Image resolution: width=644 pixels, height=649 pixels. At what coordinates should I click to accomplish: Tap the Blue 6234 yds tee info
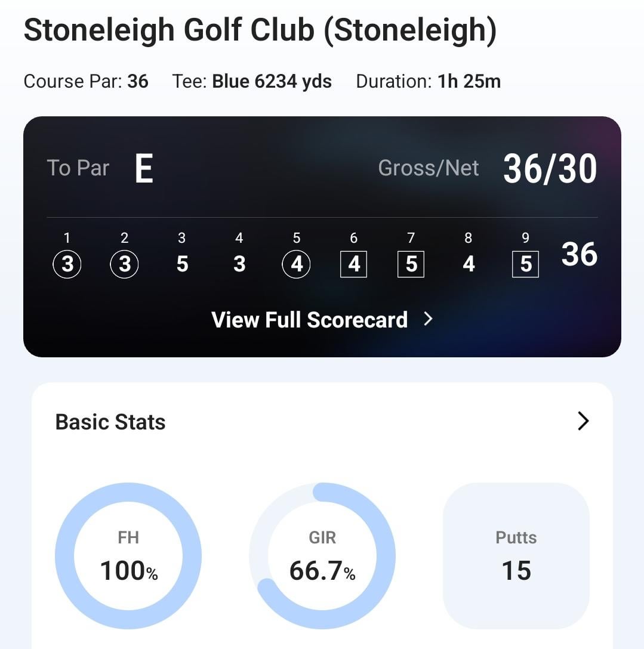click(272, 81)
